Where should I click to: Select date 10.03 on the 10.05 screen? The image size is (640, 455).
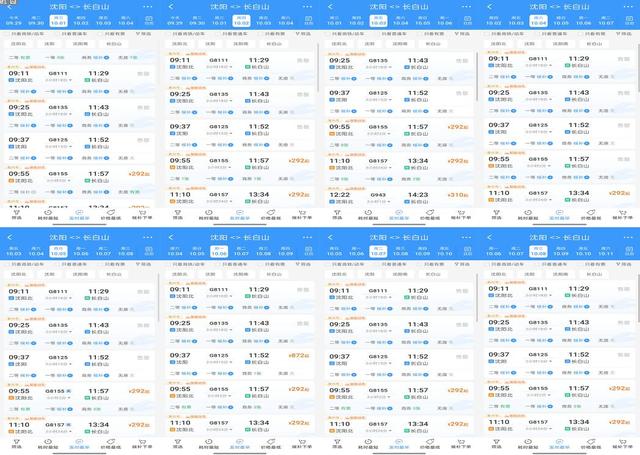14,251
